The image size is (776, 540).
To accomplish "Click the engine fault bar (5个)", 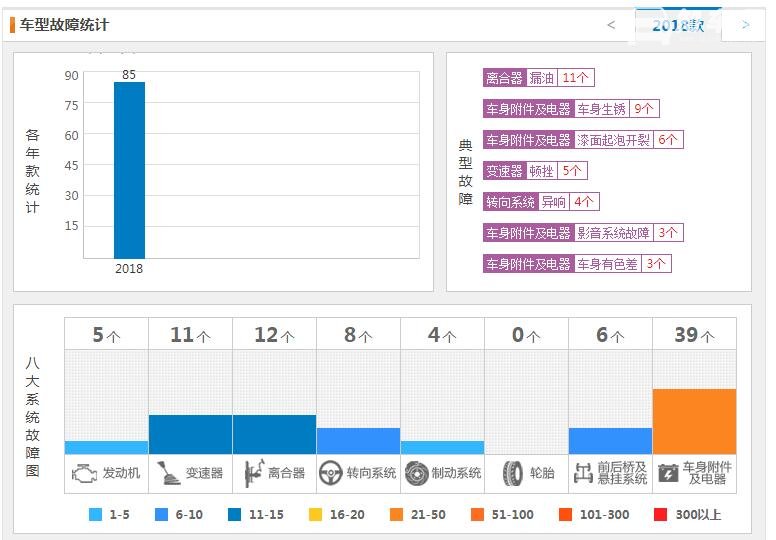I will (x=106, y=447).
